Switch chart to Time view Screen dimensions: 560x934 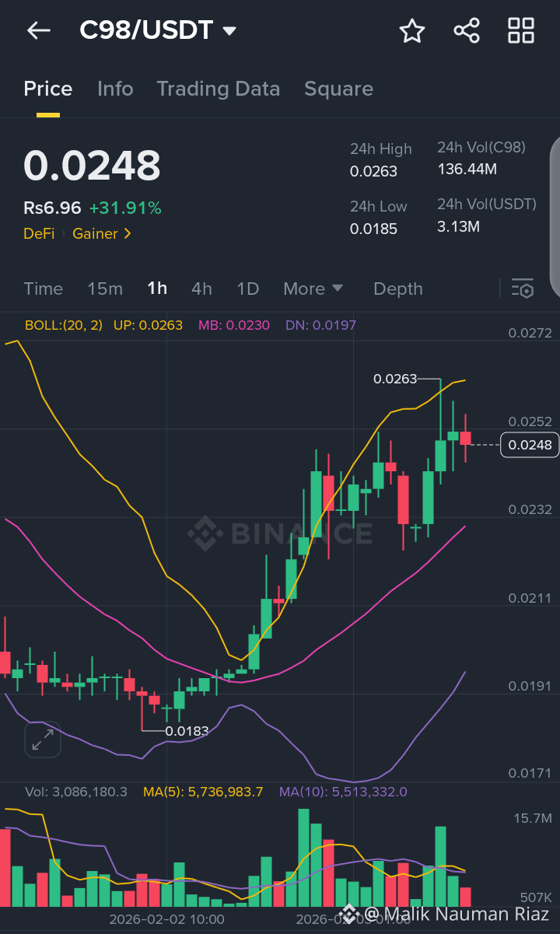(x=43, y=289)
